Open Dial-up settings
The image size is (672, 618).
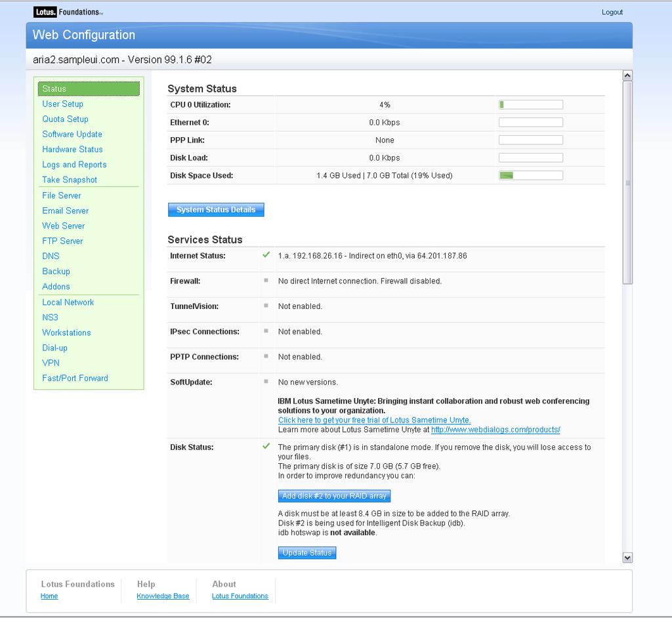click(x=54, y=348)
